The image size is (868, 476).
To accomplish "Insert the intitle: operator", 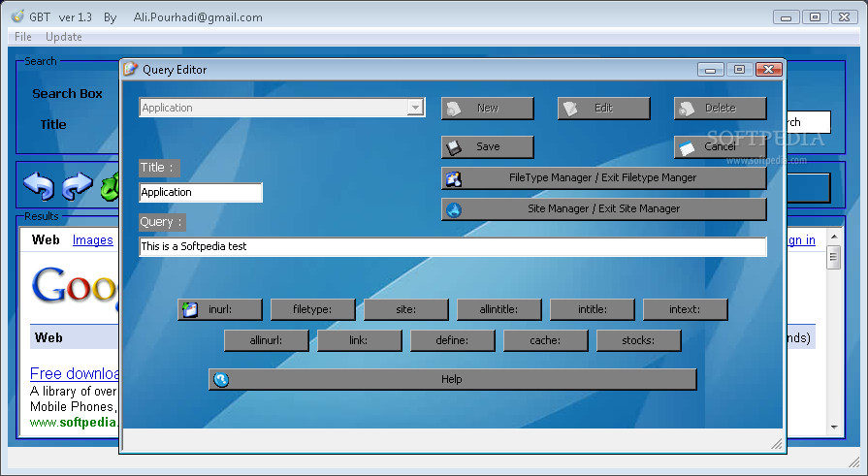I will coord(592,309).
